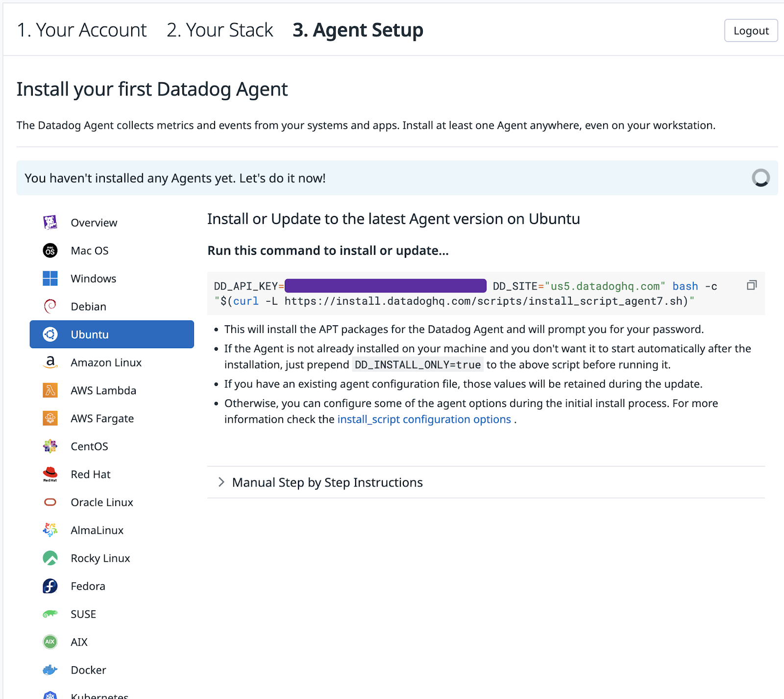Select AlmaLinux platform entry
This screenshot has height=699, width=784.
112,530
